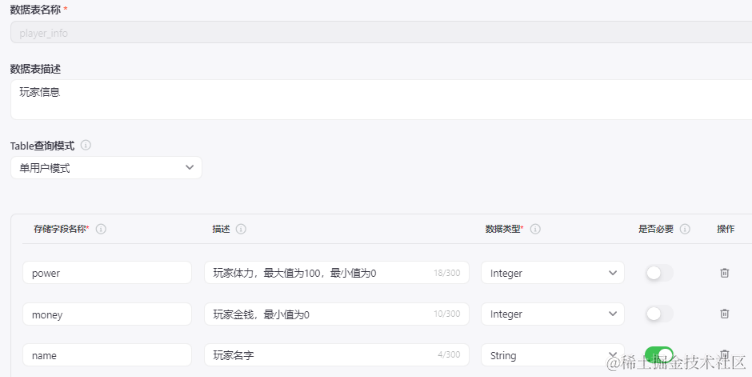Click the Table查询模式 label
Viewport: 752px width, 377px height.
[x=42, y=145]
